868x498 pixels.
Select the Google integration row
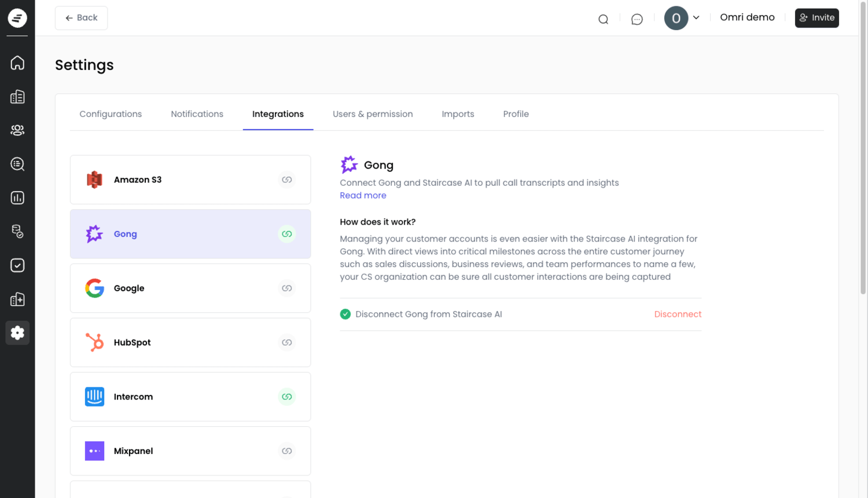click(x=190, y=288)
